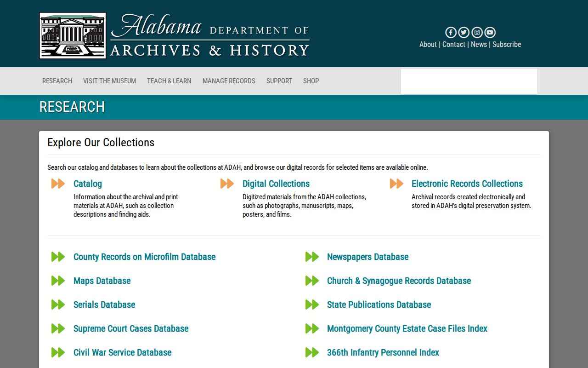Open the Twitter social icon

[464, 32]
